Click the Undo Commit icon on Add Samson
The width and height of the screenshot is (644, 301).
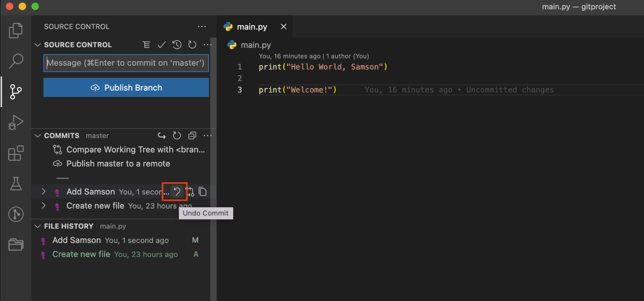point(176,192)
